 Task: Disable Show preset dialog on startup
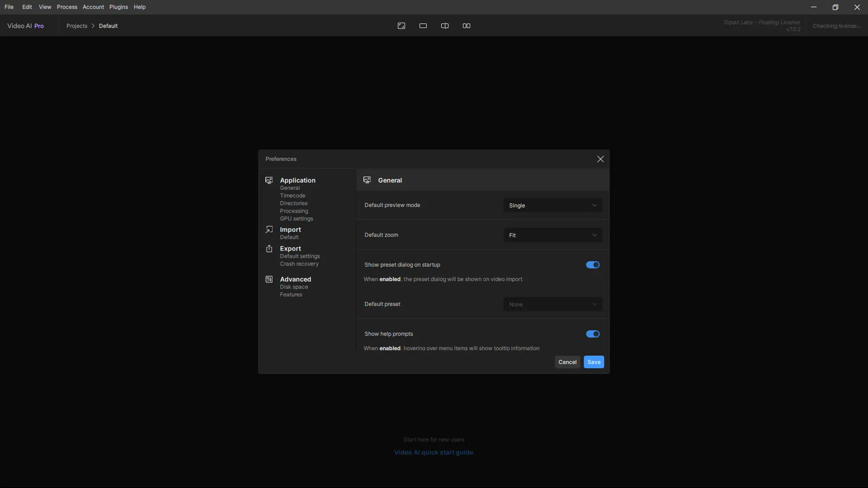(x=593, y=265)
